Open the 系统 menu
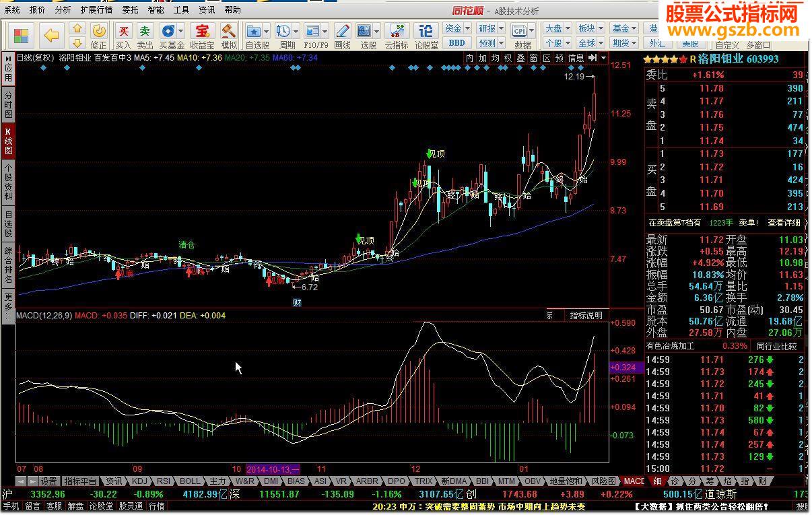Screen dimensions: 812x515 click(12, 10)
